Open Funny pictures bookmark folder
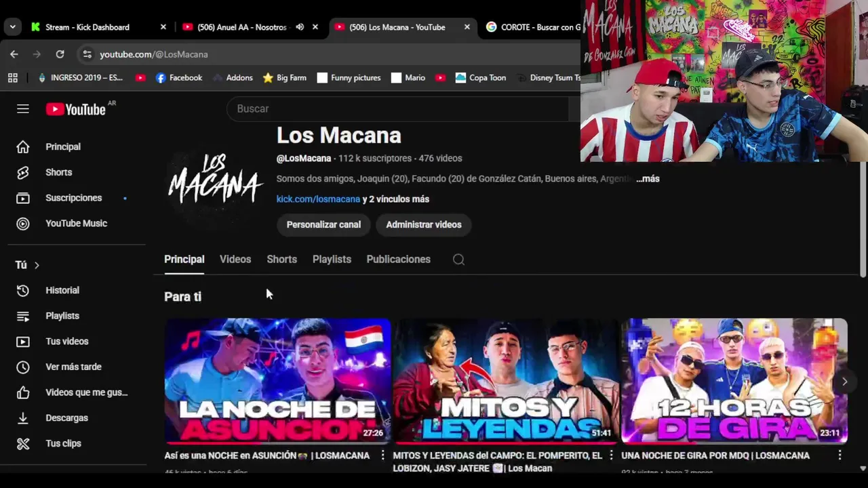 349,78
